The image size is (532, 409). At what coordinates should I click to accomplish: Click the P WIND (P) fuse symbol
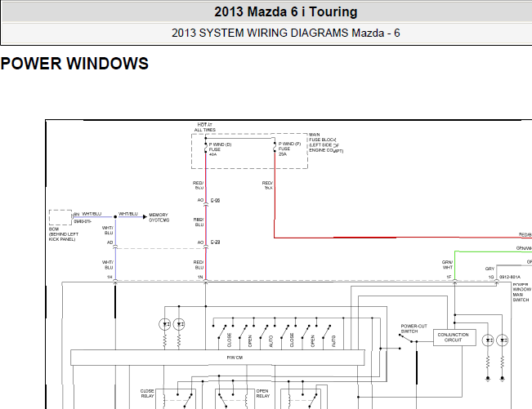point(275,147)
